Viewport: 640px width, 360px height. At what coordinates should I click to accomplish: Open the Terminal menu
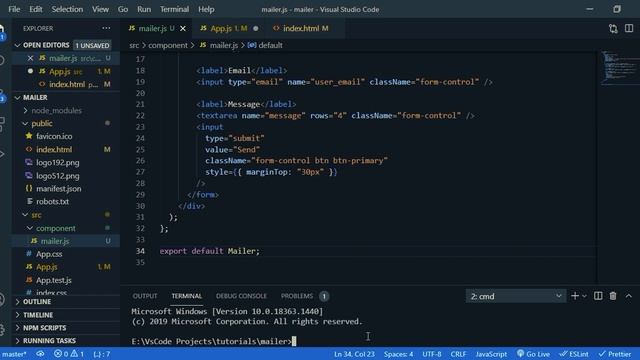pyautogui.click(x=174, y=9)
